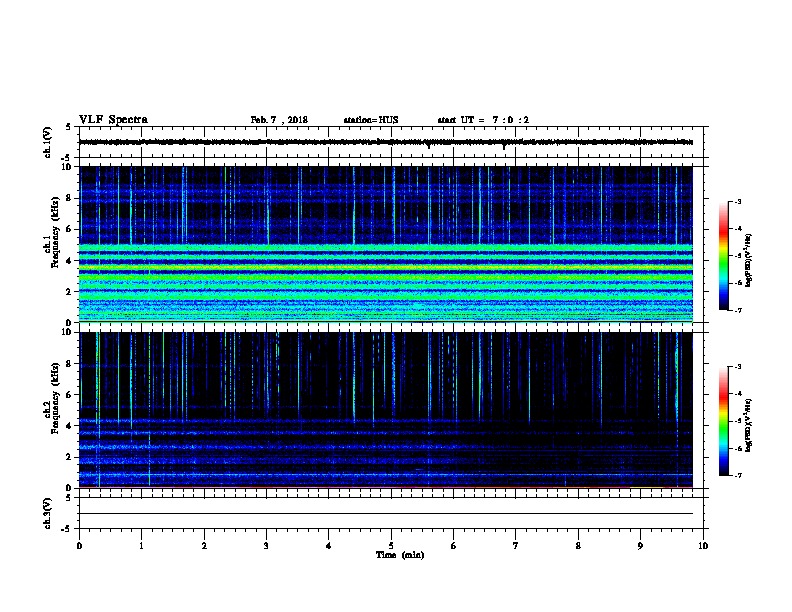Click time tick label "4" on x-axis
The height and width of the screenshot is (612, 792).
tap(329, 546)
